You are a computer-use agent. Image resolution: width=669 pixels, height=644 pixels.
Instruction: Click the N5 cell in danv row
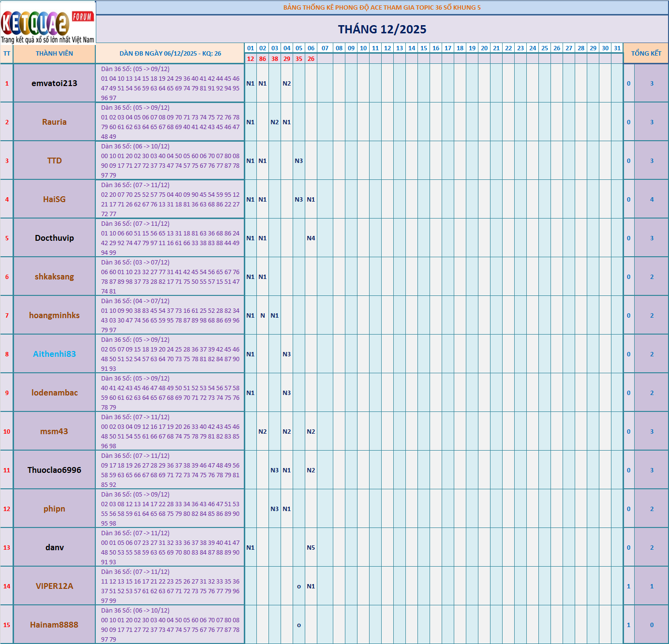click(x=311, y=547)
